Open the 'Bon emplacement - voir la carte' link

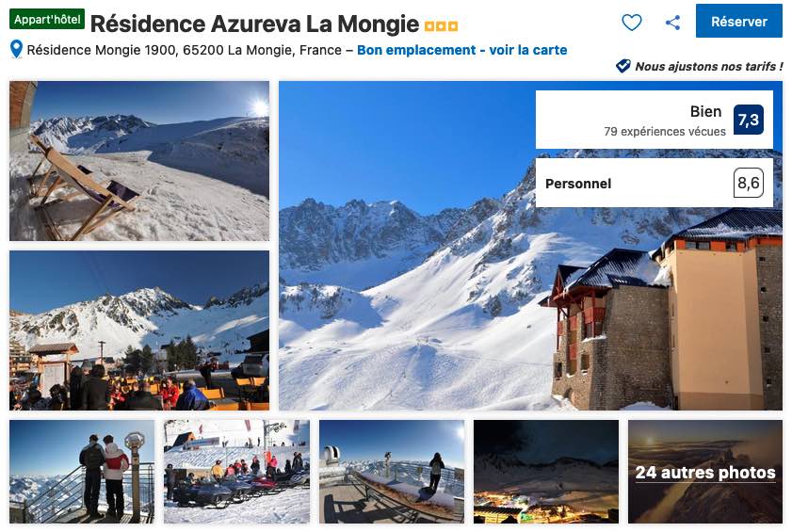pos(461,50)
